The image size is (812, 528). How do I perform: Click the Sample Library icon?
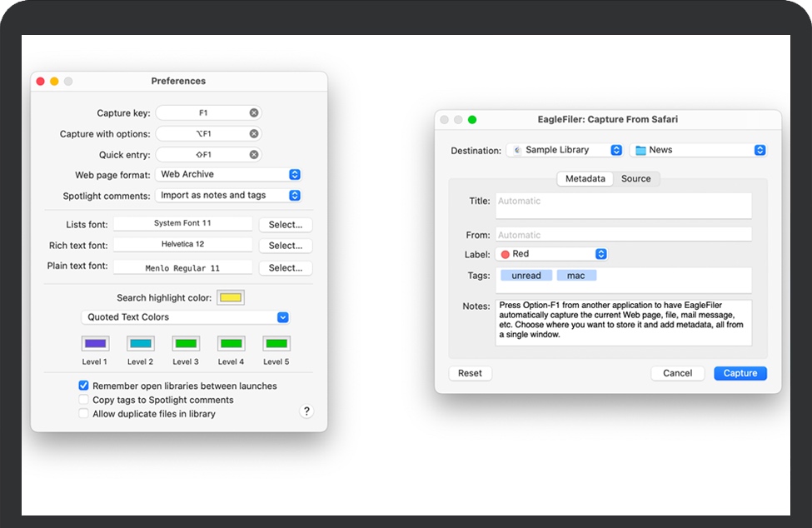[517, 151]
